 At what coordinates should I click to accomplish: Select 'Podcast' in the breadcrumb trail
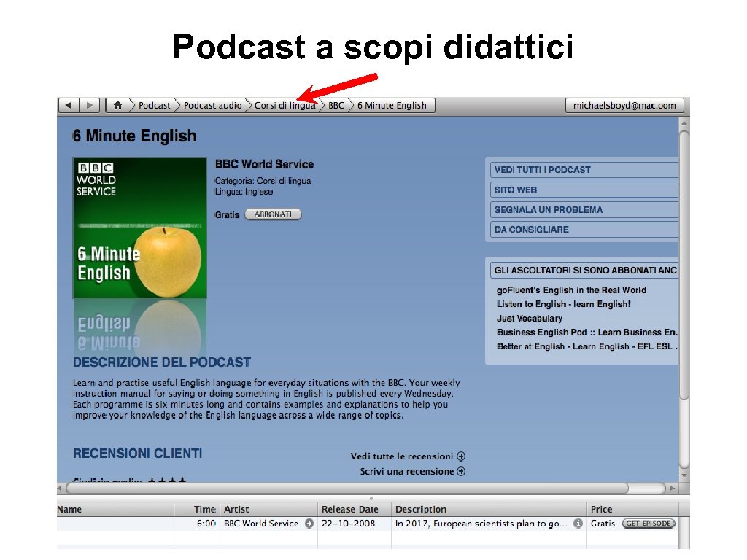coord(155,105)
